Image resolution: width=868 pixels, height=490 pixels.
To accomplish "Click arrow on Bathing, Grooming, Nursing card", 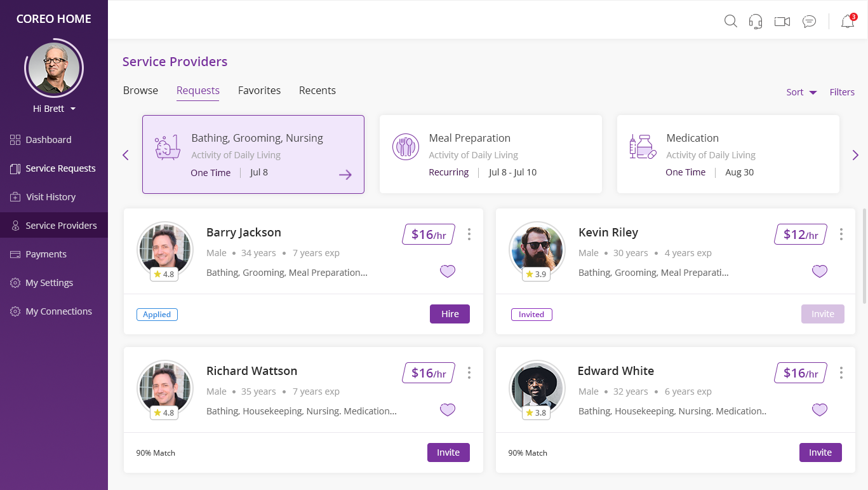I will [345, 175].
